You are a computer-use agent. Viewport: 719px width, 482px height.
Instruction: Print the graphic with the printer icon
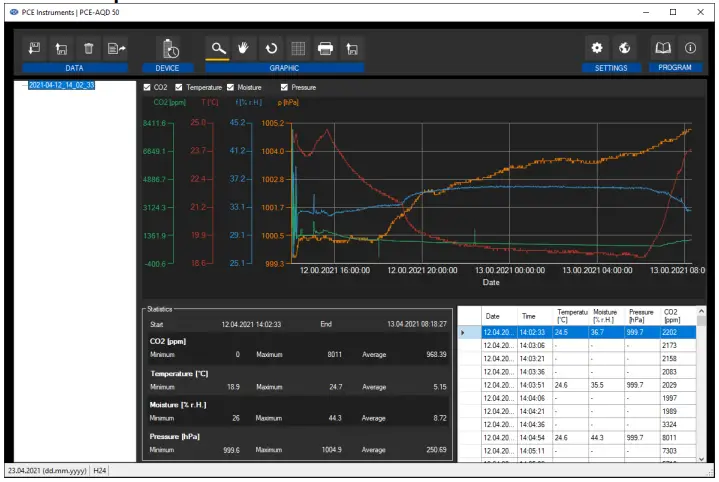point(325,48)
